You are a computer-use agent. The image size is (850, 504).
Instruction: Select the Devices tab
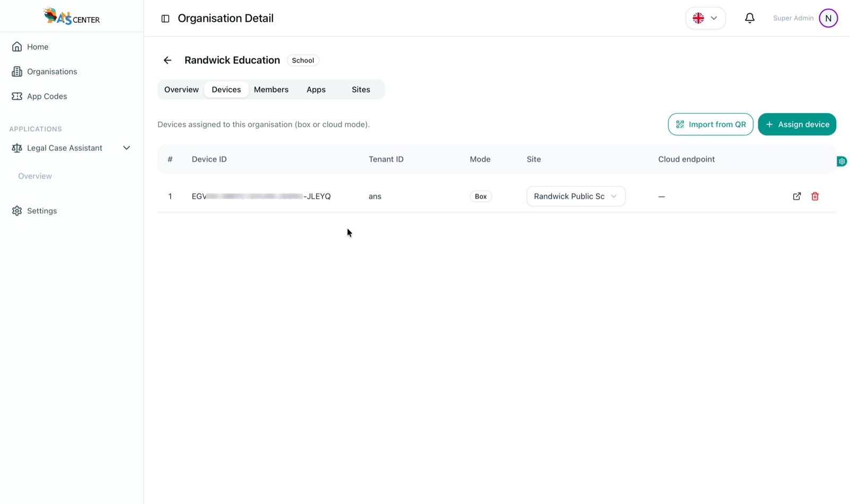click(226, 90)
